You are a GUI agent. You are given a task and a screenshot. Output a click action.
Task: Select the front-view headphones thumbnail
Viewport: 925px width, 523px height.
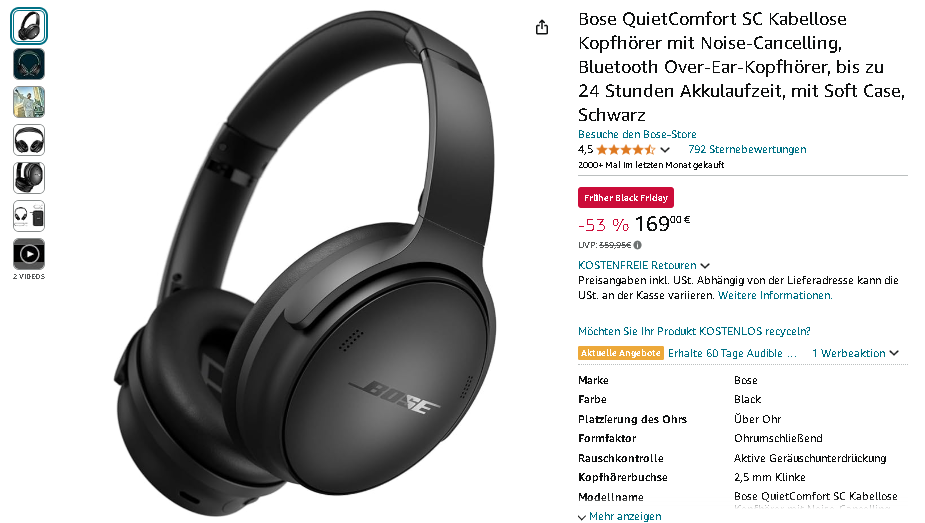tap(29, 140)
